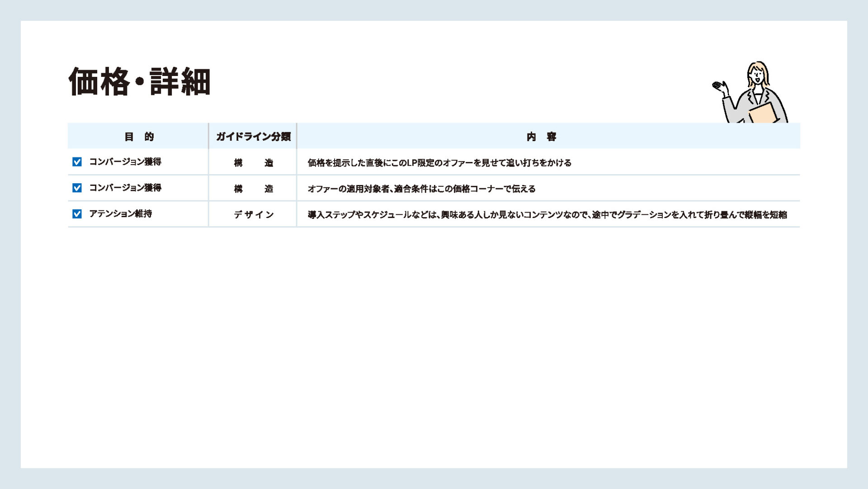This screenshot has width=868, height=489.
Task: Click the 価格・詳細 heading
Action: (140, 81)
